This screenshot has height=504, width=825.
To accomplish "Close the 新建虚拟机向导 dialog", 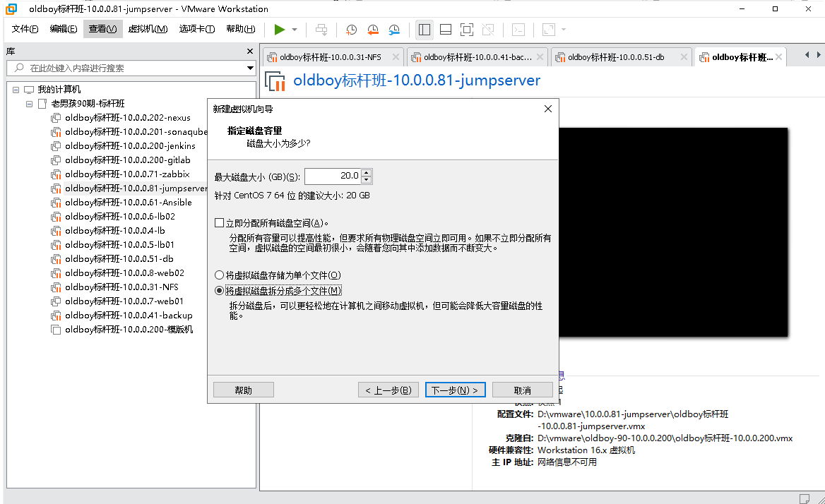I will click(x=547, y=109).
